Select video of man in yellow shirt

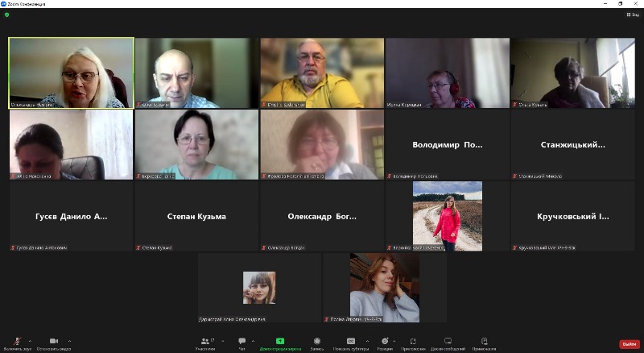(x=322, y=73)
